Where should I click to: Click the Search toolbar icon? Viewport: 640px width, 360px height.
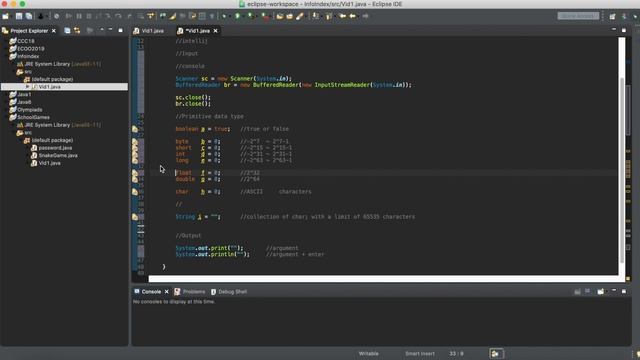click(x=300, y=16)
